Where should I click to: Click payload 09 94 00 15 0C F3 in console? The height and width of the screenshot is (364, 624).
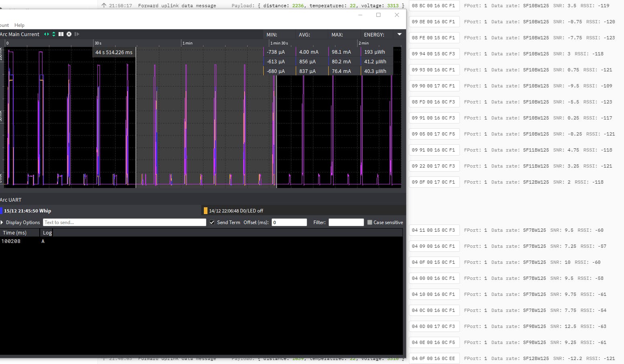tap(433, 54)
